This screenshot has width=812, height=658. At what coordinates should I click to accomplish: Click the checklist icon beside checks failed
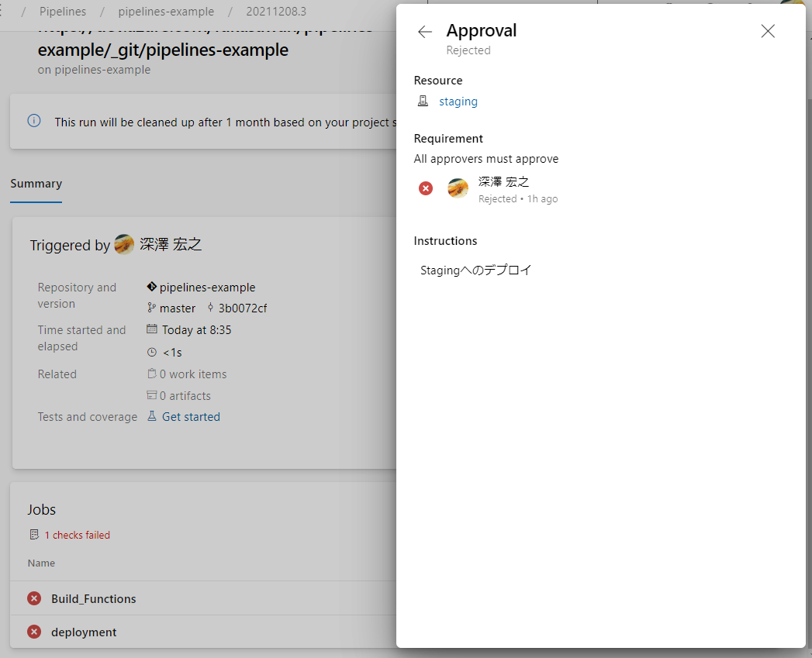pos(34,534)
